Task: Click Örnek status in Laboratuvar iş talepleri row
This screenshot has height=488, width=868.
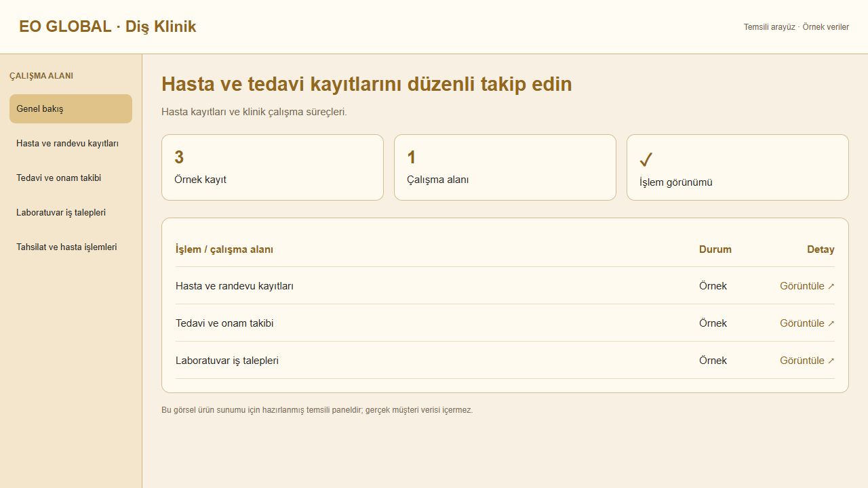Action: (x=713, y=361)
